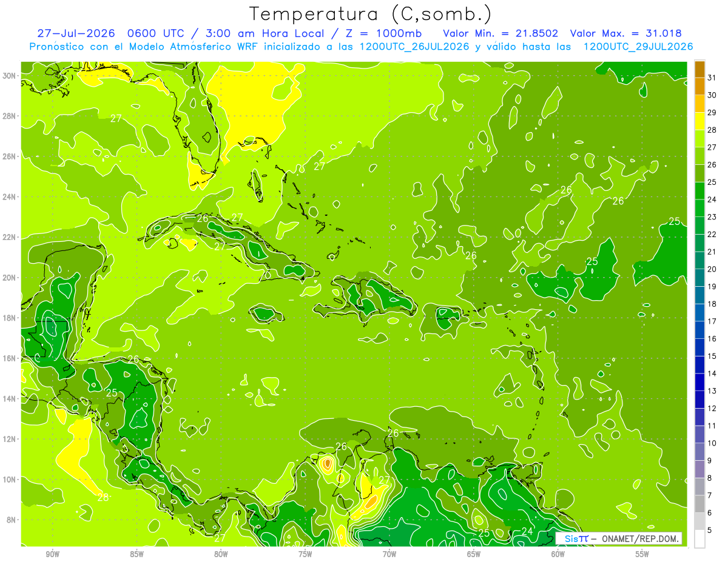Image resolution: width=728 pixels, height=562 pixels.
Task: Click the brown-orange top swatch of color bar
Action: tap(699, 69)
